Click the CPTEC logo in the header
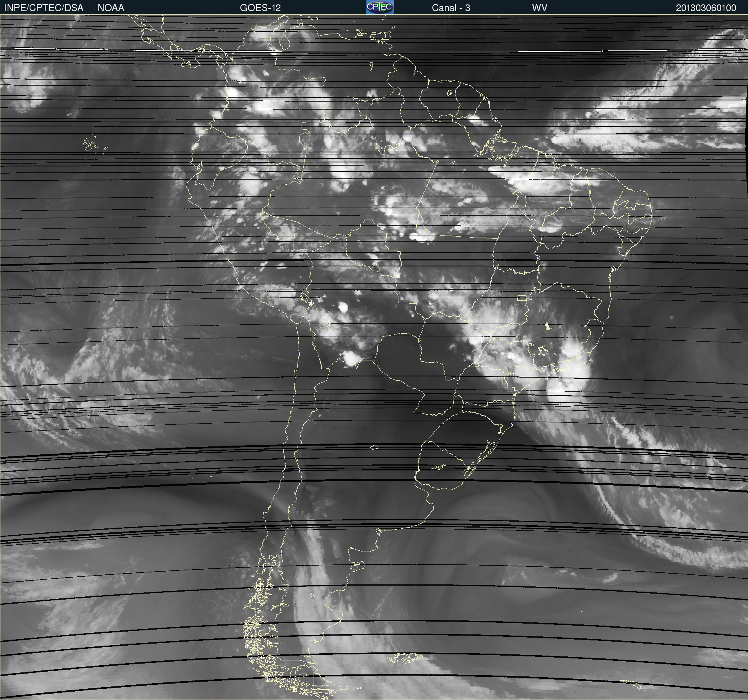The width and height of the screenshot is (748, 700). [x=380, y=7]
